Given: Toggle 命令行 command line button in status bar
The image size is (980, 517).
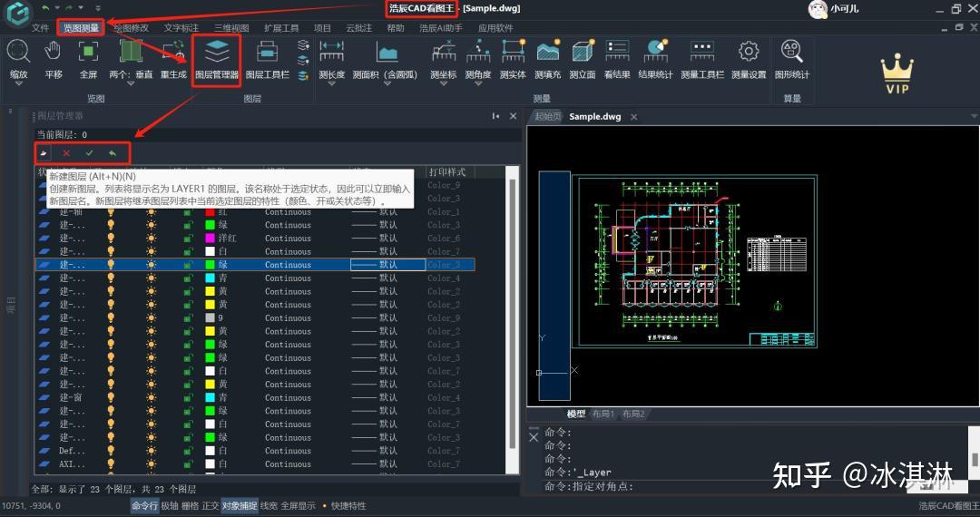Looking at the screenshot, I should (x=144, y=506).
